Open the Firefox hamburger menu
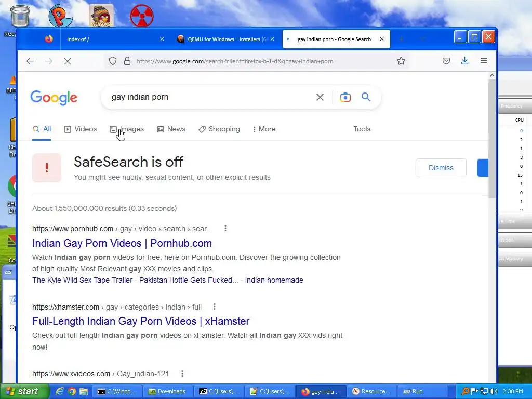Image resolution: width=532 pixels, height=399 pixels. (x=484, y=61)
